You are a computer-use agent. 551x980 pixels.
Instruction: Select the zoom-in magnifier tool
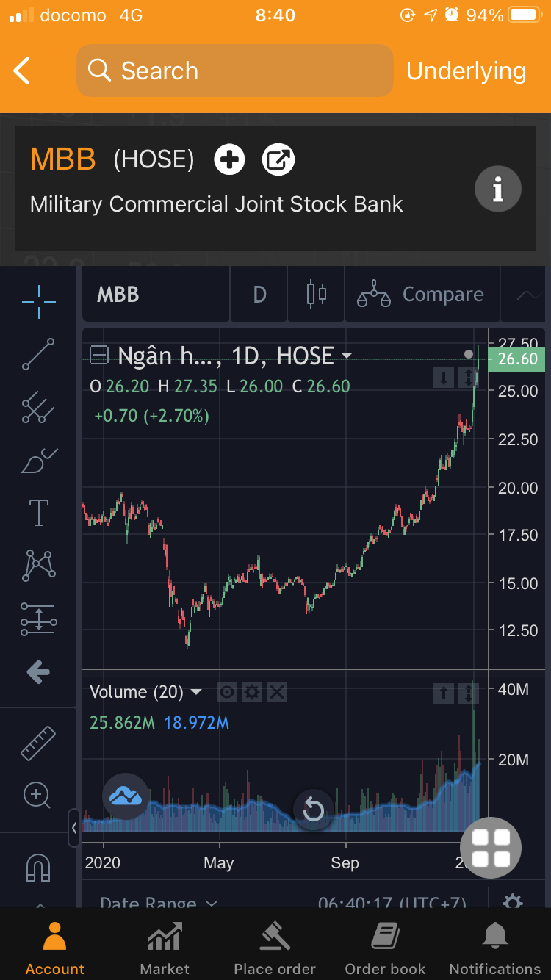[x=37, y=795]
